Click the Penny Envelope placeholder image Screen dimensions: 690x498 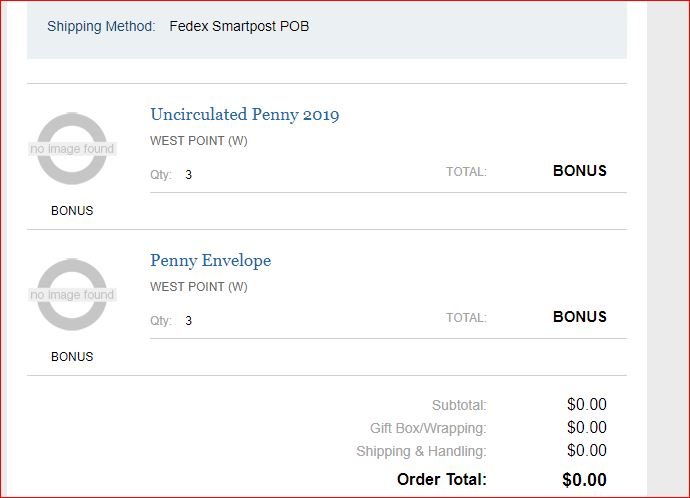click(72, 295)
